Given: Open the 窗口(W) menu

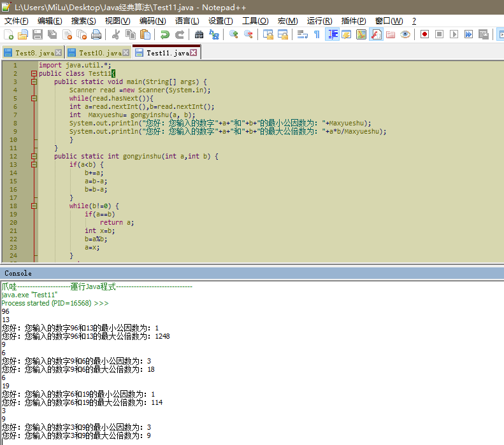Looking at the screenshot, I should [389, 21].
